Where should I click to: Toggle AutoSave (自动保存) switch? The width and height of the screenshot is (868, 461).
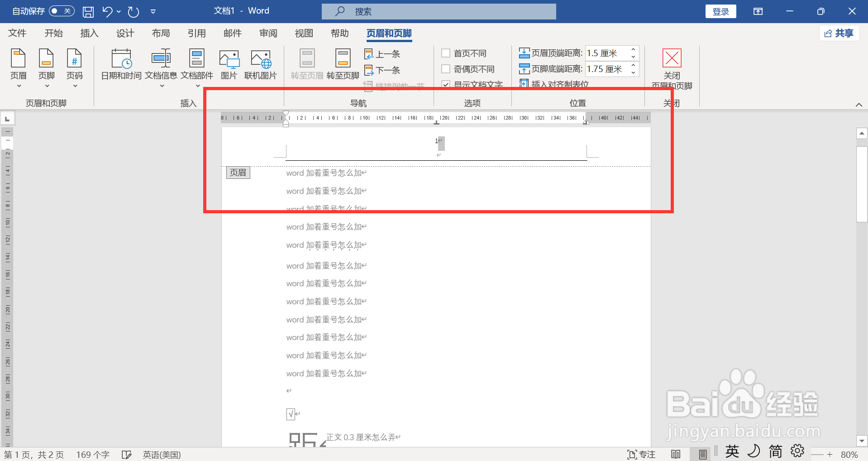coord(62,11)
